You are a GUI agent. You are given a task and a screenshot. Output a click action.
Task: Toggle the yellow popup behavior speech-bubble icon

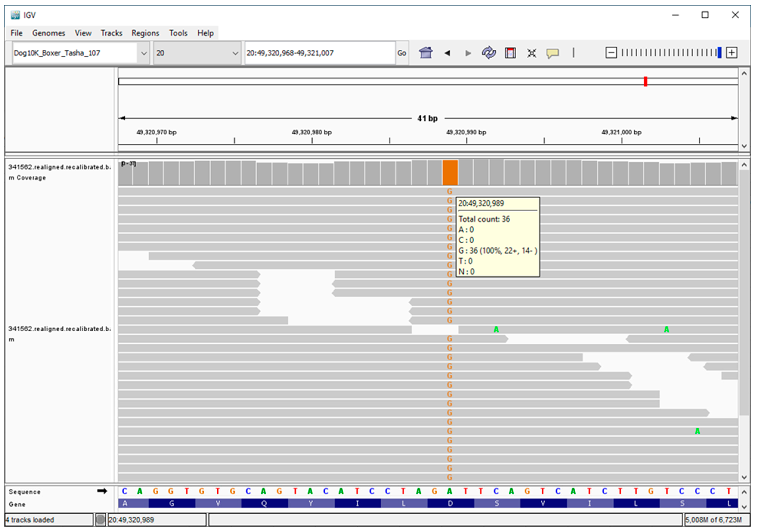552,53
